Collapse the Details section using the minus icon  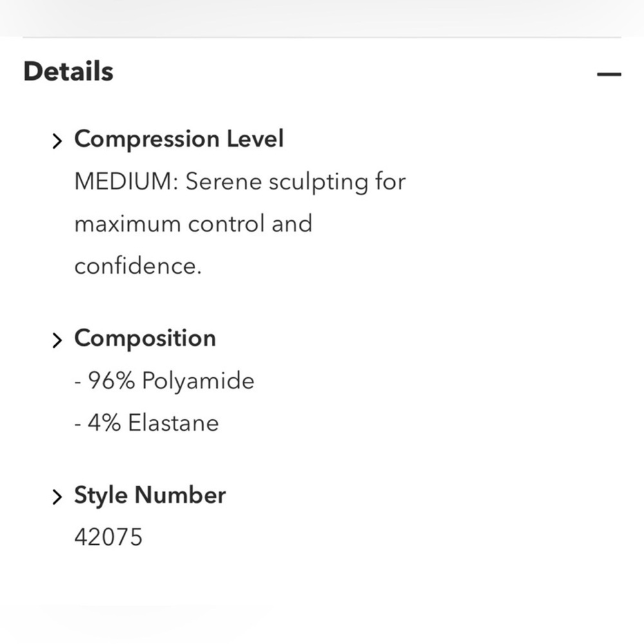point(609,74)
